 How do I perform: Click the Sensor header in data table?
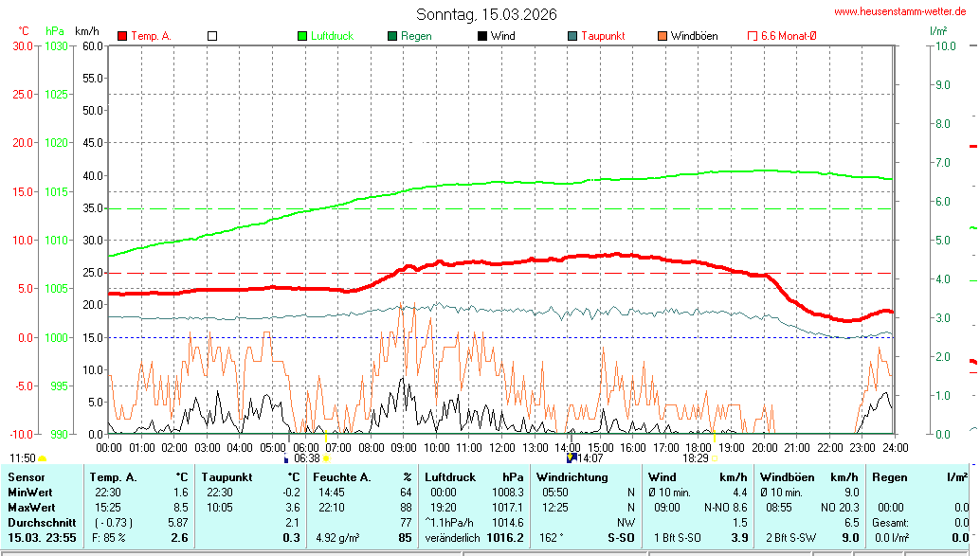coord(26,477)
